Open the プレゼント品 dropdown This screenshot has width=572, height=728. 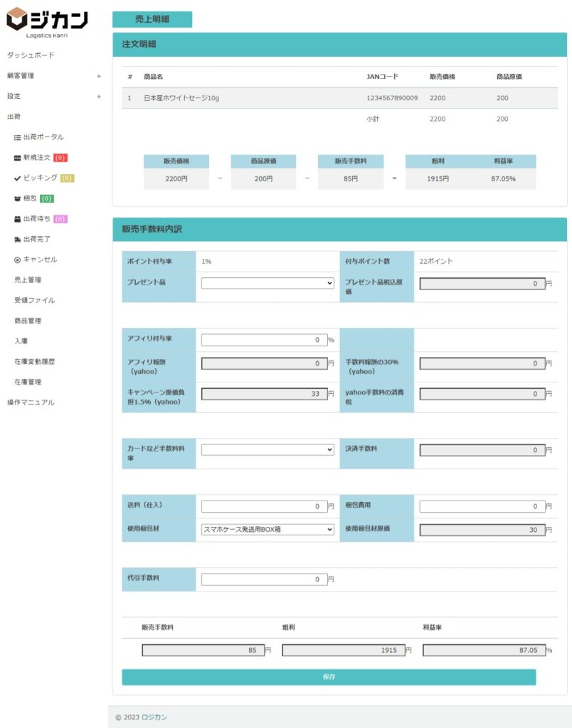click(268, 283)
